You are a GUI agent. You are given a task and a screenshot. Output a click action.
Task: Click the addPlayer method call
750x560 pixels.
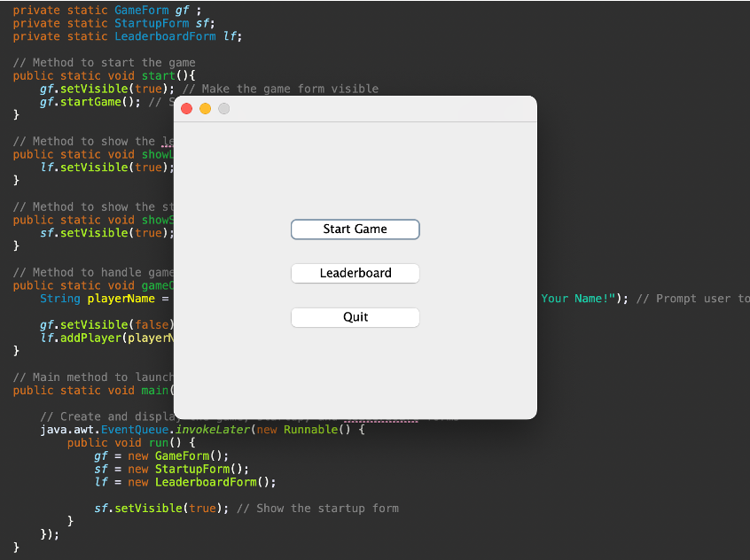pyautogui.click(x=93, y=337)
